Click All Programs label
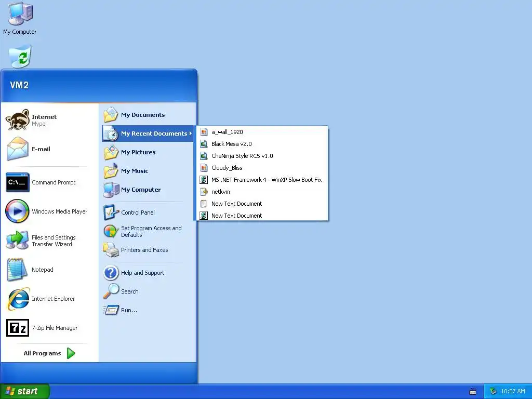532x399 pixels. point(42,353)
